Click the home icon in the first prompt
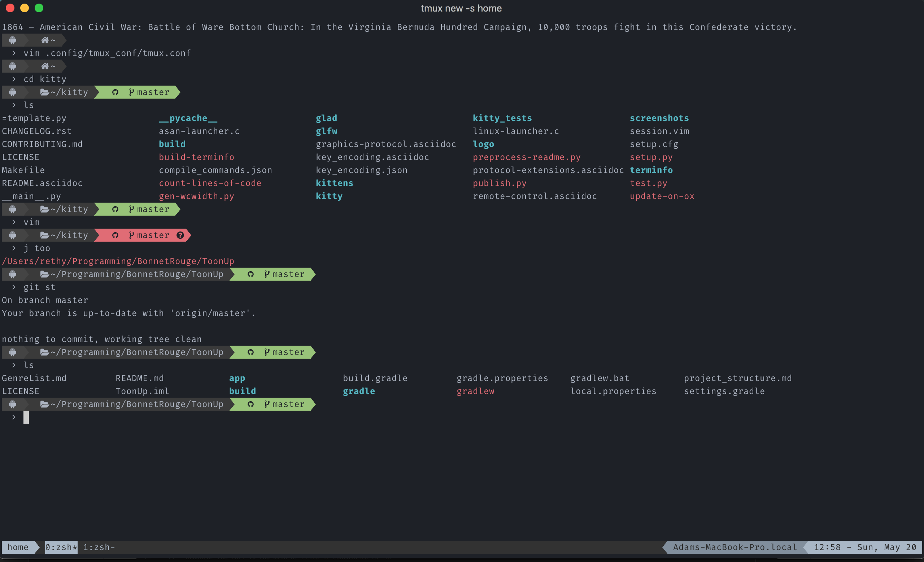The image size is (924, 562). pyautogui.click(x=45, y=40)
